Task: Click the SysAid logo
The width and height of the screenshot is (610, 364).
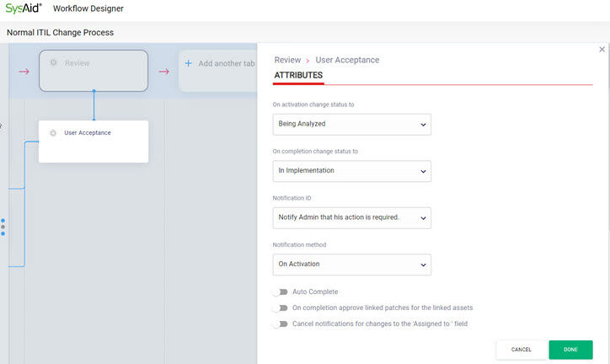Action: (x=24, y=8)
